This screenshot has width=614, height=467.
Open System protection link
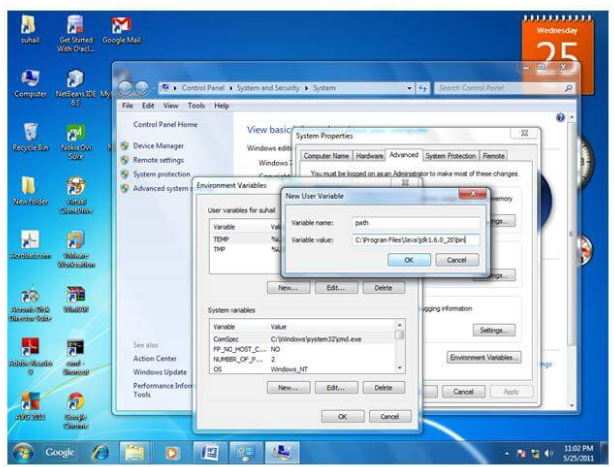[161, 174]
